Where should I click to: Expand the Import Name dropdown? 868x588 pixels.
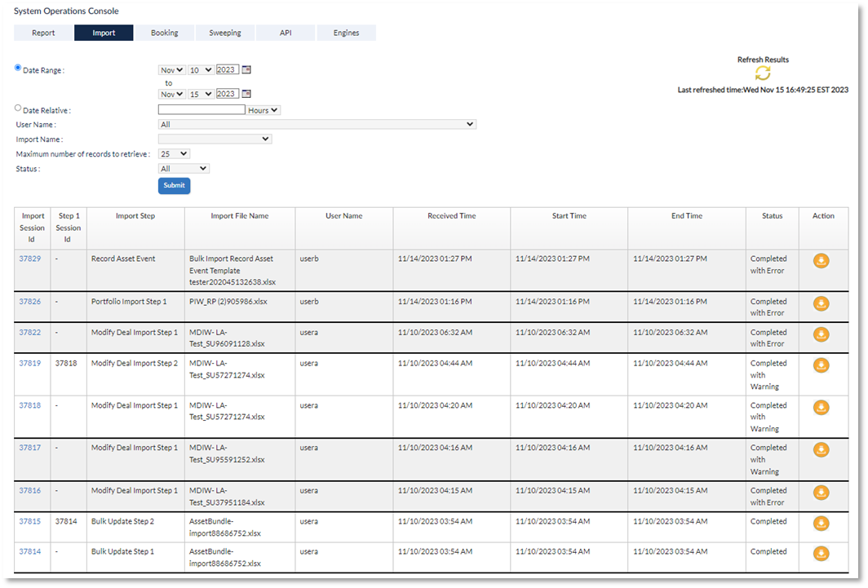215,139
